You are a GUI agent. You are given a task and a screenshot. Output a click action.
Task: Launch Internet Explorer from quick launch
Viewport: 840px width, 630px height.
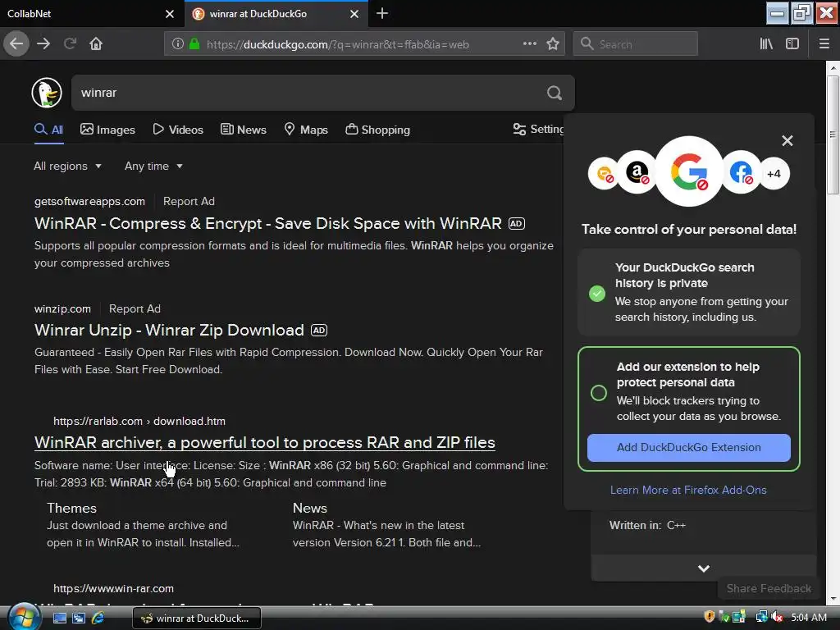click(x=98, y=619)
